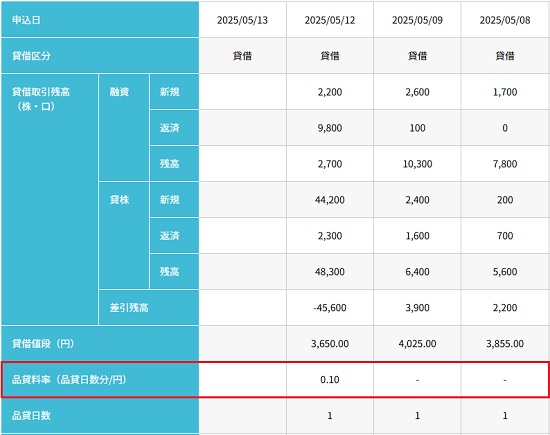Select the 9,800 融資 返済 value
This screenshot has width=550, height=435.
click(330, 128)
